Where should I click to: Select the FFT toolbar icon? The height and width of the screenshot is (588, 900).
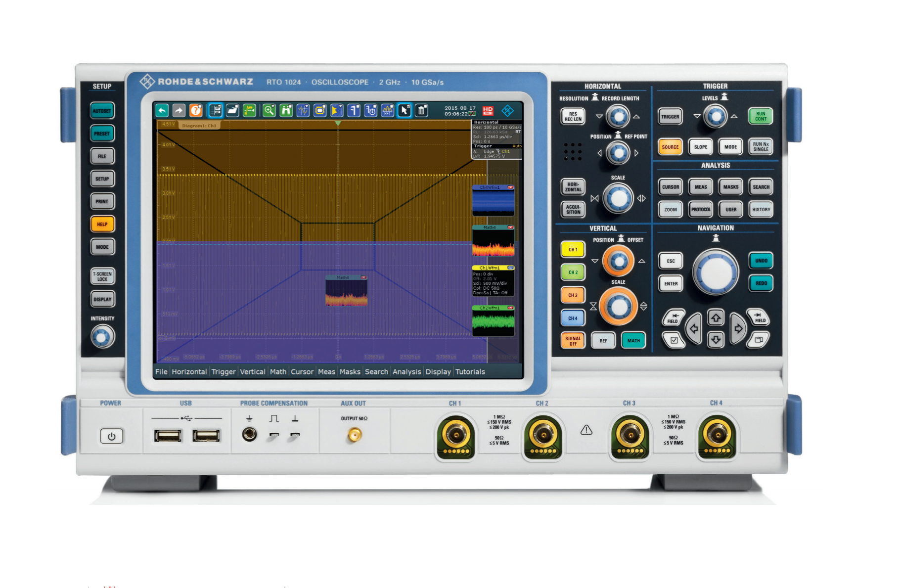[x=387, y=110]
